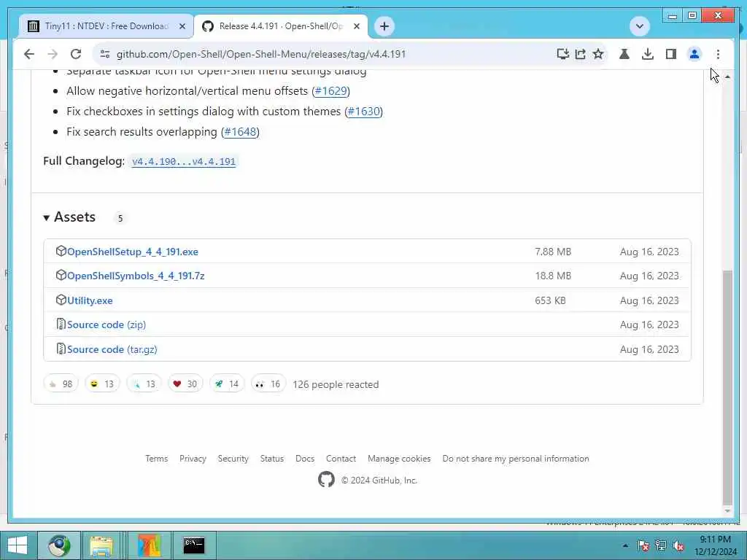This screenshot has height=560, width=747.
Task: Open the Windows Start button
Action: point(18,545)
